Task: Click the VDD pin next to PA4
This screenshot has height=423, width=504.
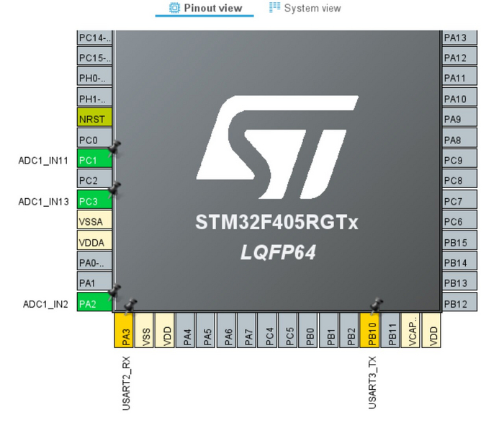Action: point(165,330)
